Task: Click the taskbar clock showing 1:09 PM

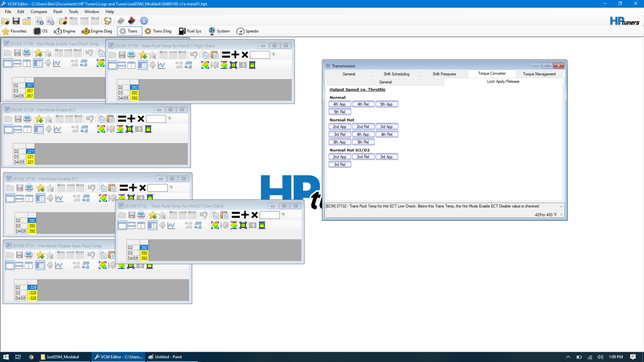Action: [616, 357]
